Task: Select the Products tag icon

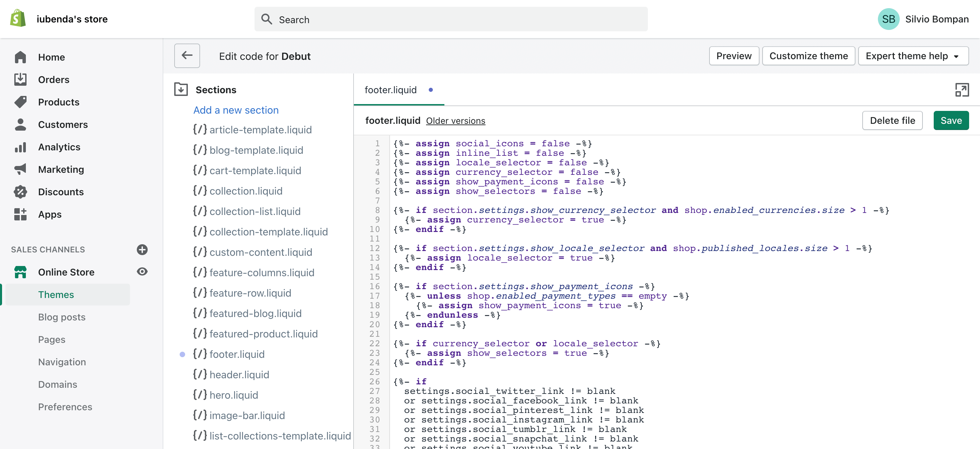Action: (x=20, y=102)
